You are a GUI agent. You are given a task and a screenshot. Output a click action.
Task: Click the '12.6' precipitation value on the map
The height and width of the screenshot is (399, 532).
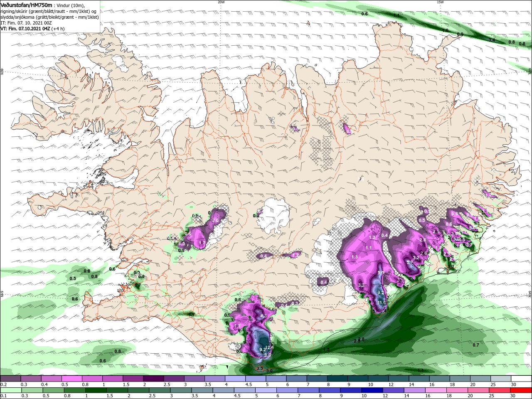click(270, 347)
